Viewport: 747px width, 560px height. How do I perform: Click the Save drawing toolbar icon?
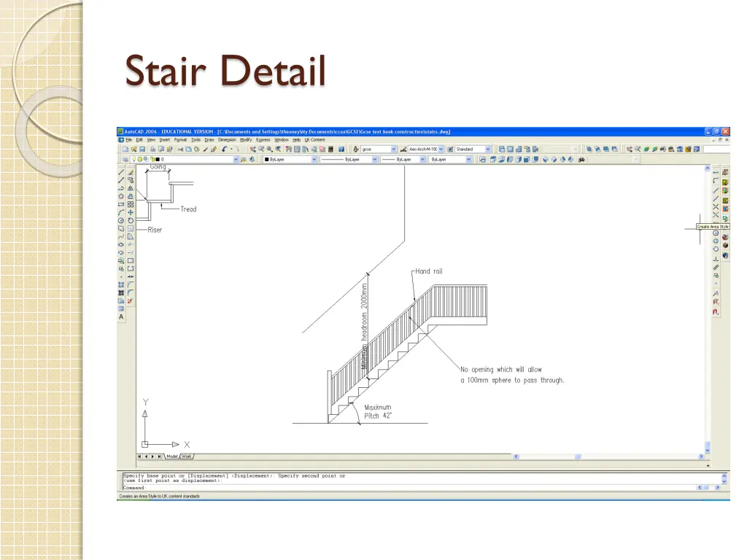[x=142, y=149]
